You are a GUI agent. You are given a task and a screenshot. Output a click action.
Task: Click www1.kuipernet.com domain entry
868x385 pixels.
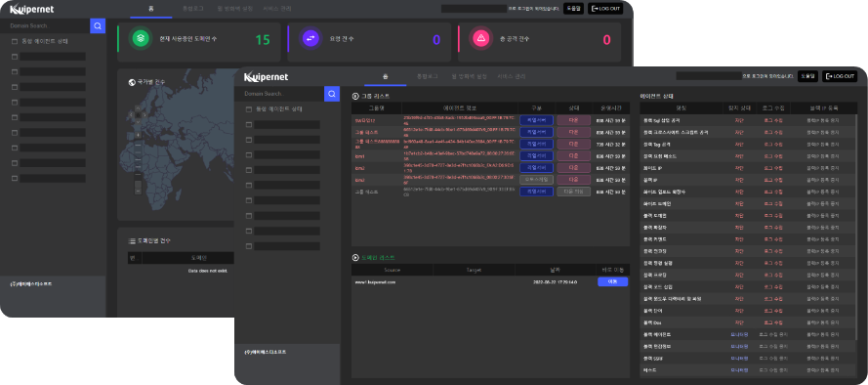coord(375,282)
